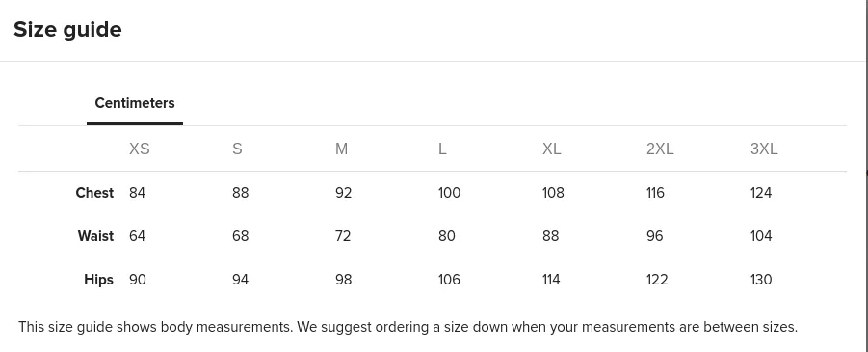The height and width of the screenshot is (352, 868).
Task: Click the Waist row label
Action: click(x=95, y=236)
